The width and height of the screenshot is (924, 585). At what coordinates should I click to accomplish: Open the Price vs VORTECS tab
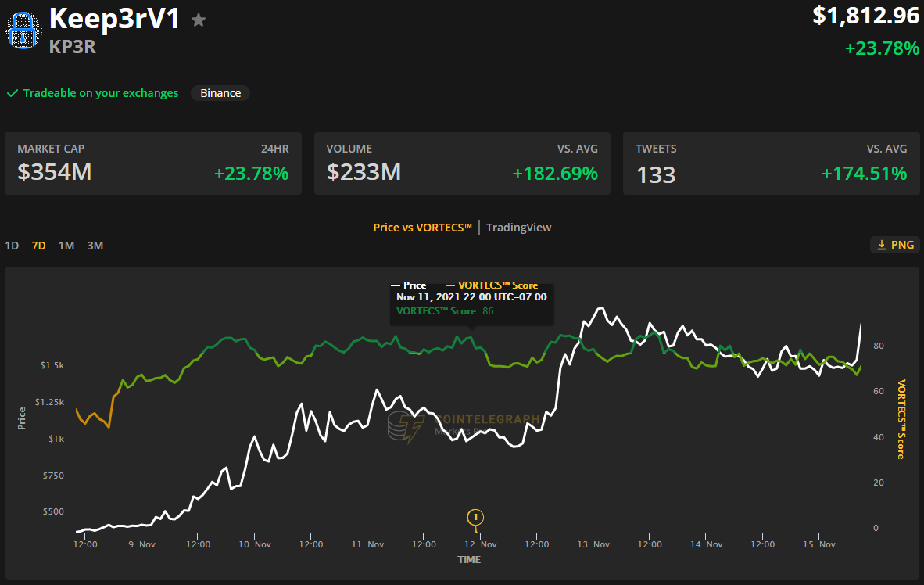(422, 228)
